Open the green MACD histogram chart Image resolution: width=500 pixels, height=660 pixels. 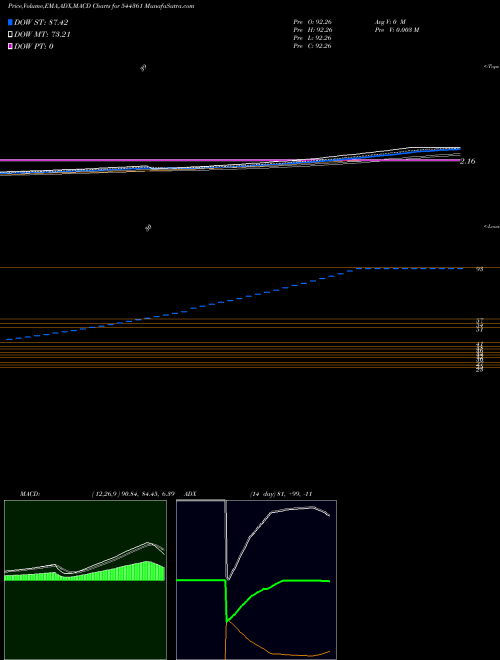[x=85, y=580]
